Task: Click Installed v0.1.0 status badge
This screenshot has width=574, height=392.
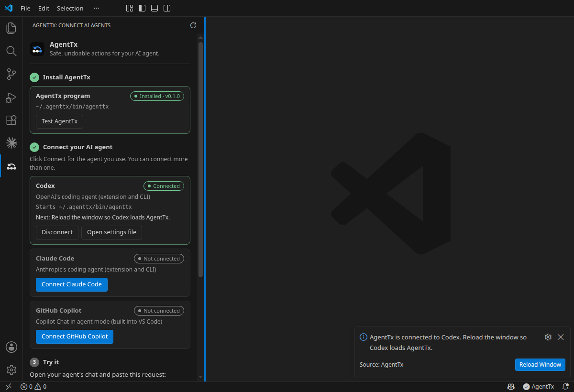Action: 157,96
